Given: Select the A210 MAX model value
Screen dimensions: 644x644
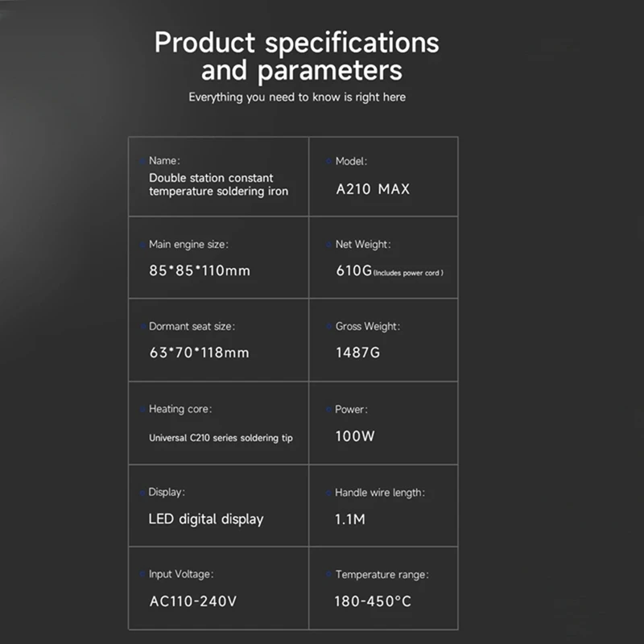Looking at the screenshot, I should (373, 189).
